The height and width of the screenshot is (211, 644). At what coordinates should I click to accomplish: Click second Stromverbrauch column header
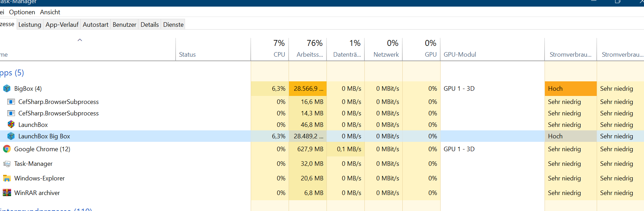(621, 49)
